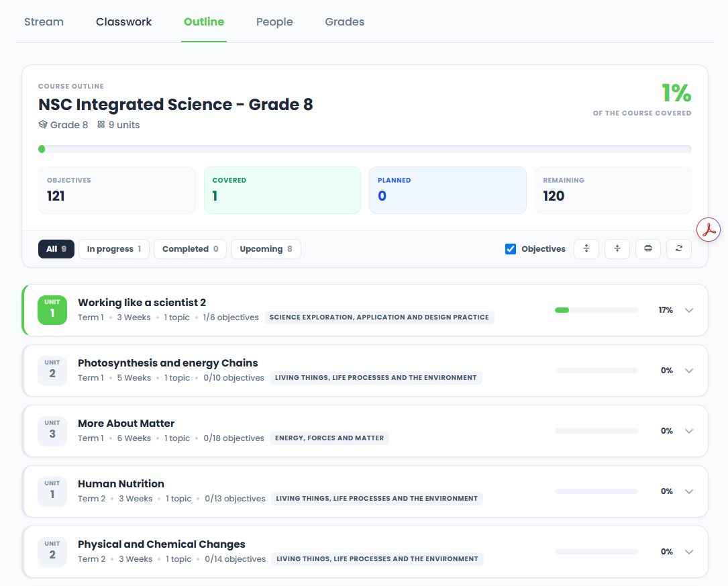Select the All 9 filter pill
This screenshot has width=728, height=586.
[56, 249]
